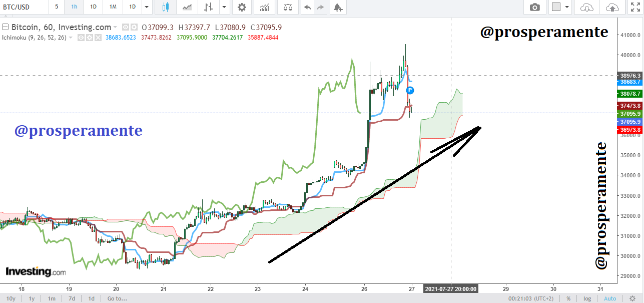Select the 1D interval beside the dropdown arrow
The image size is (644, 303).
pyautogui.click(x=132, y=7)
